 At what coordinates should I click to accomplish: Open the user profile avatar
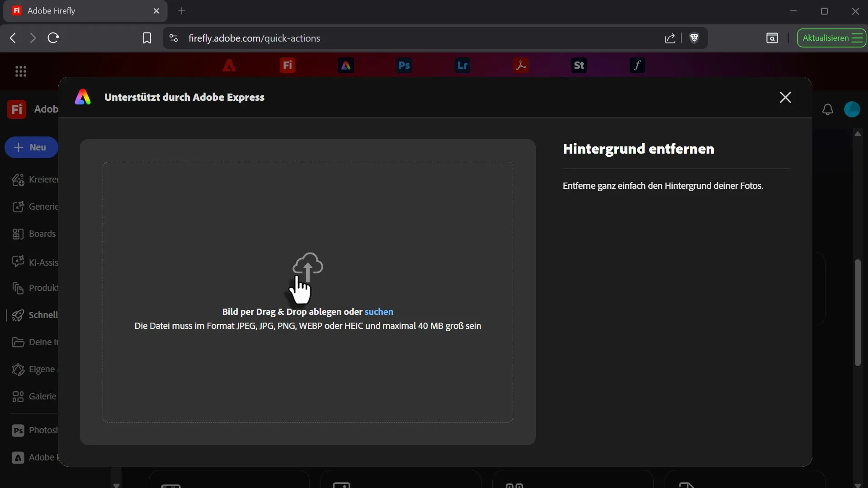(852, 109)
